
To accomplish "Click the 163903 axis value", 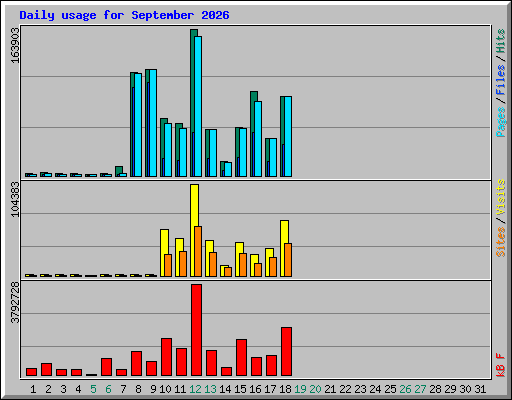I will pos(15,45).
